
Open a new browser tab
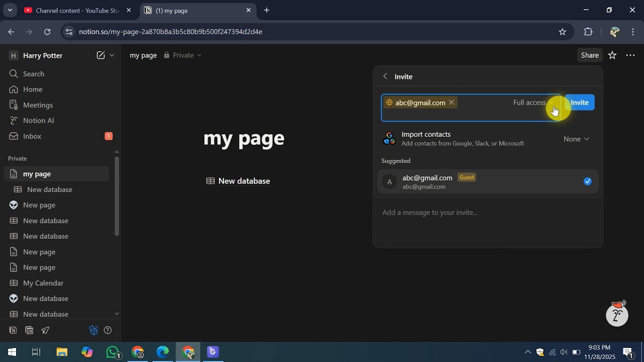tap(267, 10)
